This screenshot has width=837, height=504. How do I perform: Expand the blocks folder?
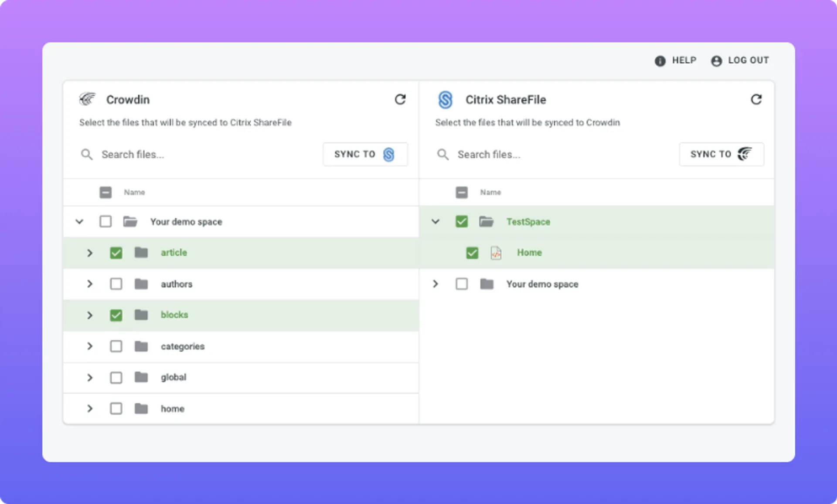pos(90,315)
